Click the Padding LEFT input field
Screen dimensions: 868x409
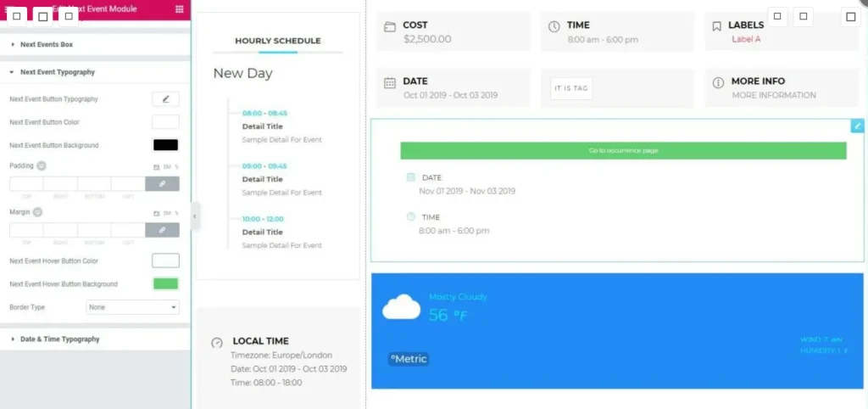coord(129,184)
